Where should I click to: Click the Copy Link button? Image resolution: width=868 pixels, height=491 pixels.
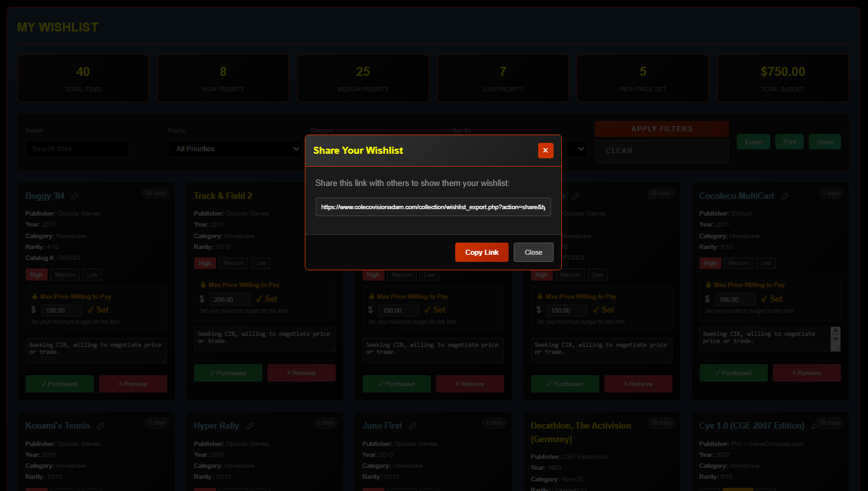[482, 252]
